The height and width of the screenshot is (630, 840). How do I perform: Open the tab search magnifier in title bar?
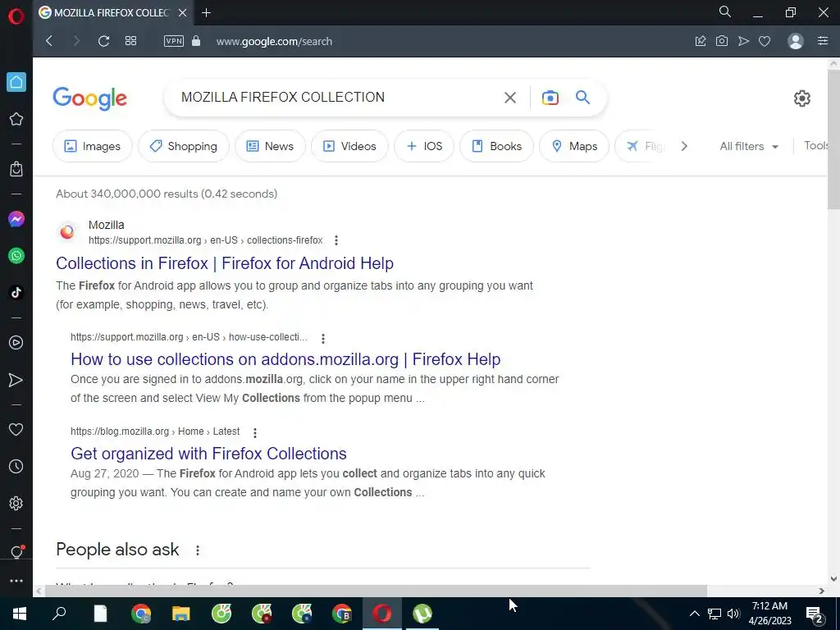click(725, 11)
